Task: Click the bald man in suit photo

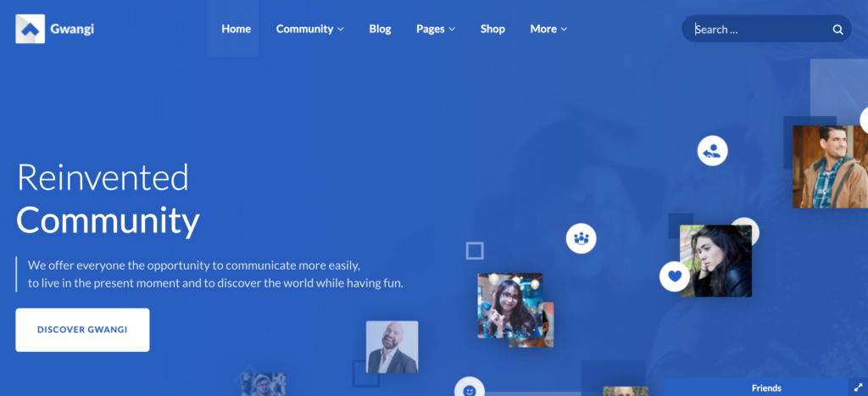Action: pos(392,348)
